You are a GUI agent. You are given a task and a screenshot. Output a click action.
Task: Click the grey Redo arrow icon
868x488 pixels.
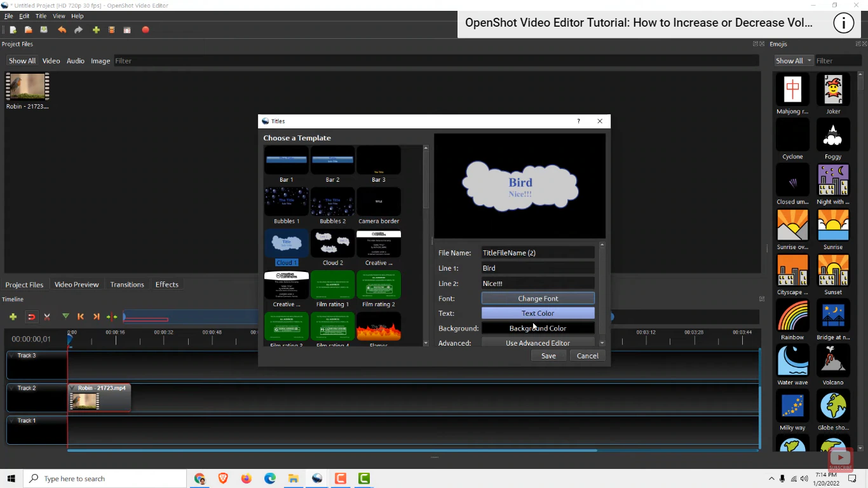click(79, 30)
